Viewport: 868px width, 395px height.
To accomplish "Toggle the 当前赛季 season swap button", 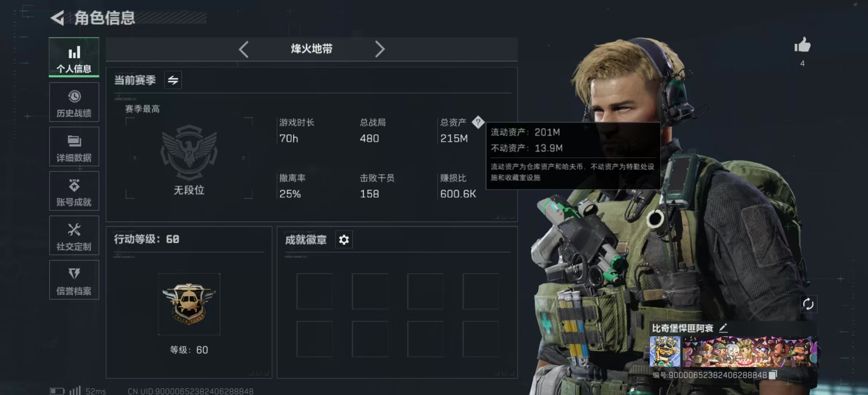I will click(173, 80).
